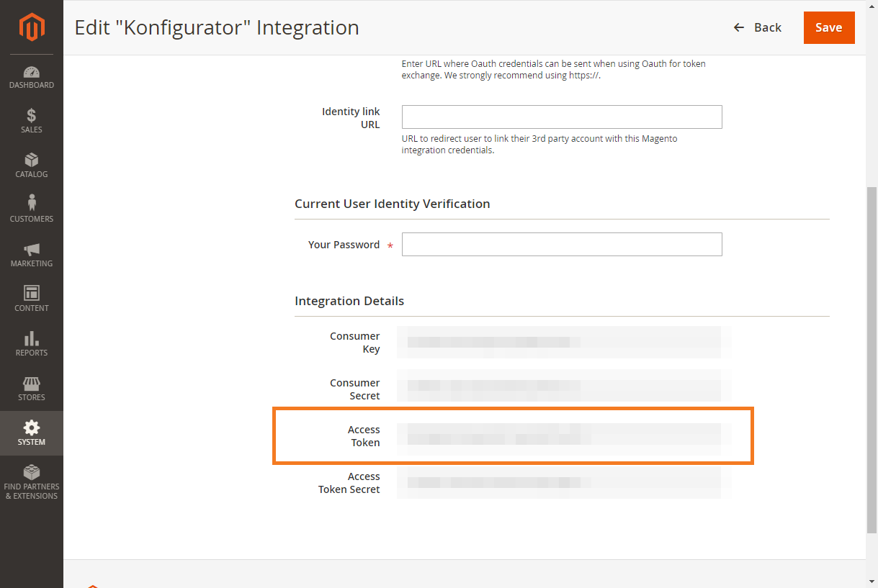
Task: Select the System gear icon
Action: click(31, 428)
